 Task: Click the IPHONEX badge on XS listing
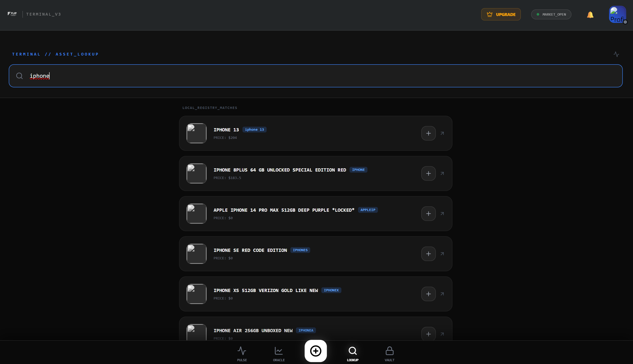(331, 290)
